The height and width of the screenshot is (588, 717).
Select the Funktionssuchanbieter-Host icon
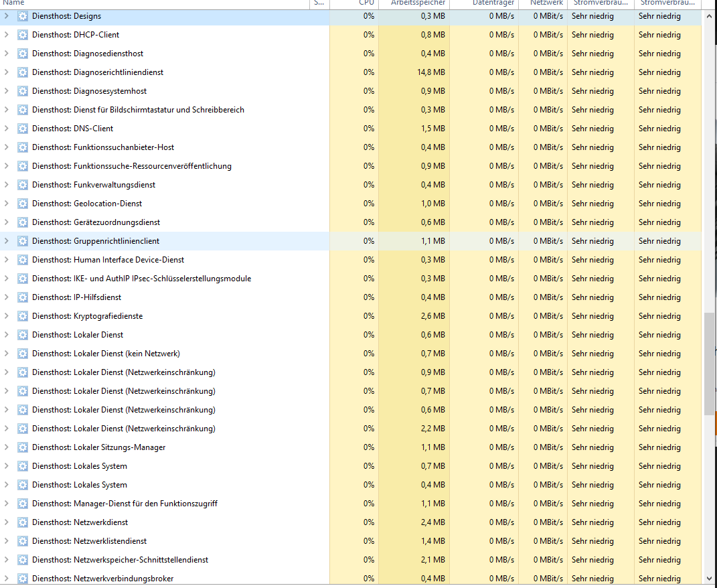[x=22, y=147]
